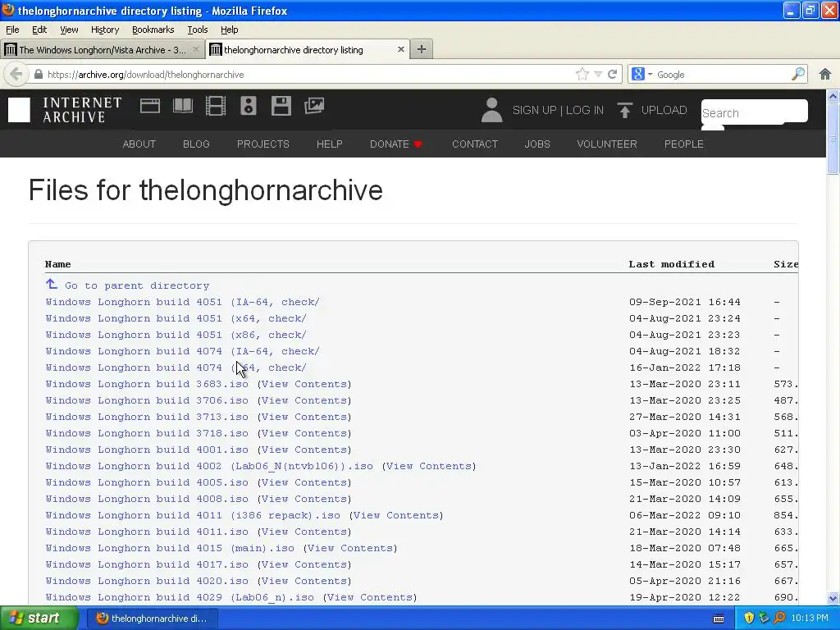The height and width of the screenshot is (630, 840).
Task: Click the 10:13 PM system clock
Action: (x=810, y=619)
